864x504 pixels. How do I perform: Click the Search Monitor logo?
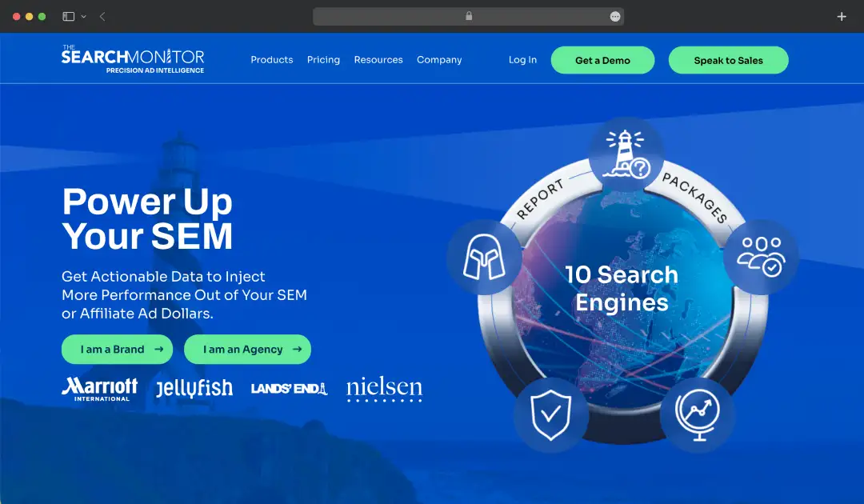point(133,59)
